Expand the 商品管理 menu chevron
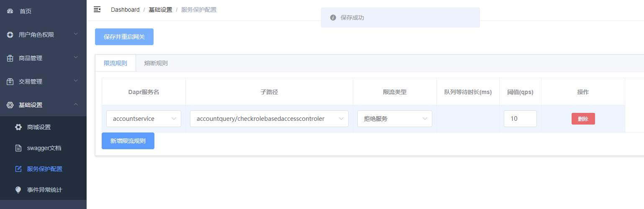 coord(76,58)
